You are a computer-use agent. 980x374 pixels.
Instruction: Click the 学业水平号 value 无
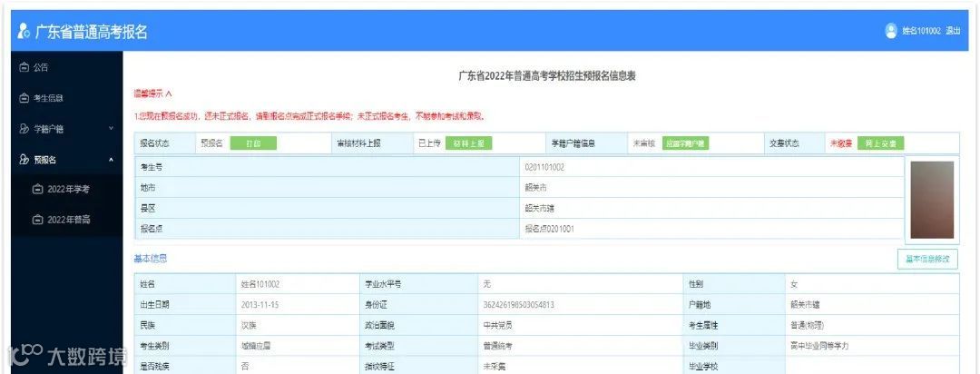487,284
